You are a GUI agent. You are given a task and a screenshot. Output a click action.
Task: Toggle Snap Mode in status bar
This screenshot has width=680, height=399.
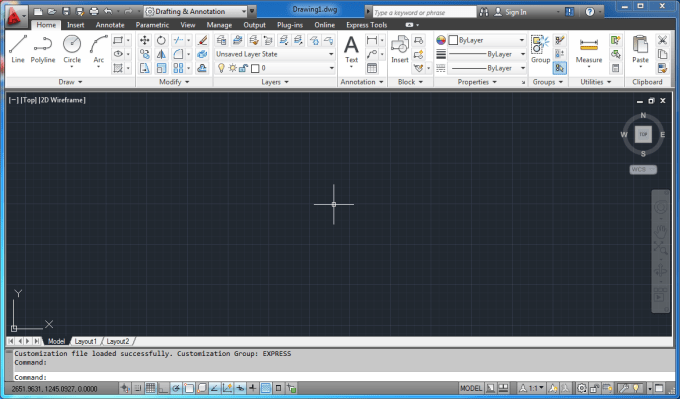(137, 388)
